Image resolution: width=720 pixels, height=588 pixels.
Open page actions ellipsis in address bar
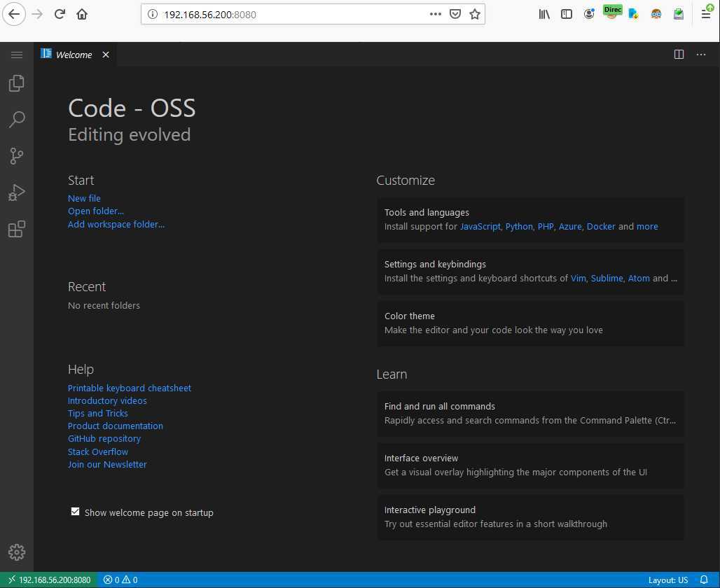tap(436, 14)
